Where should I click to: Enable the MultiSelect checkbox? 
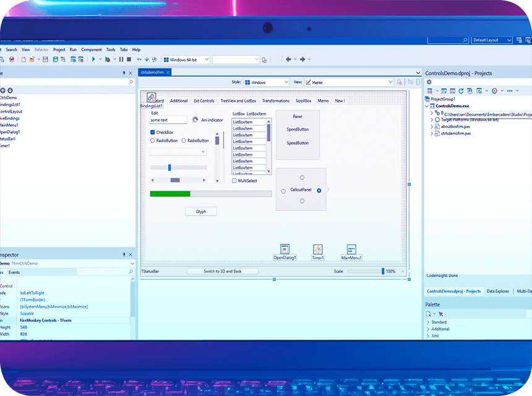pyautogui.click(x=234, y=181)
